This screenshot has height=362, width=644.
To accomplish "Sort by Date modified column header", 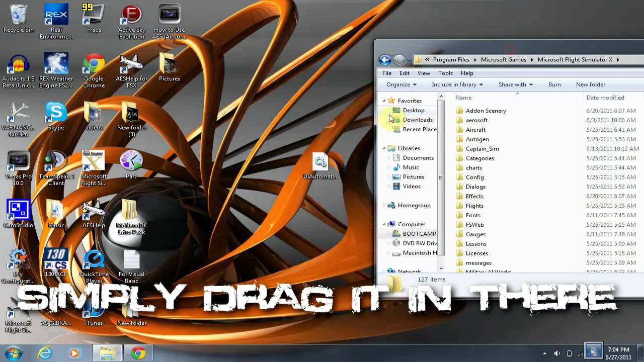I will (x=605, y=98).
